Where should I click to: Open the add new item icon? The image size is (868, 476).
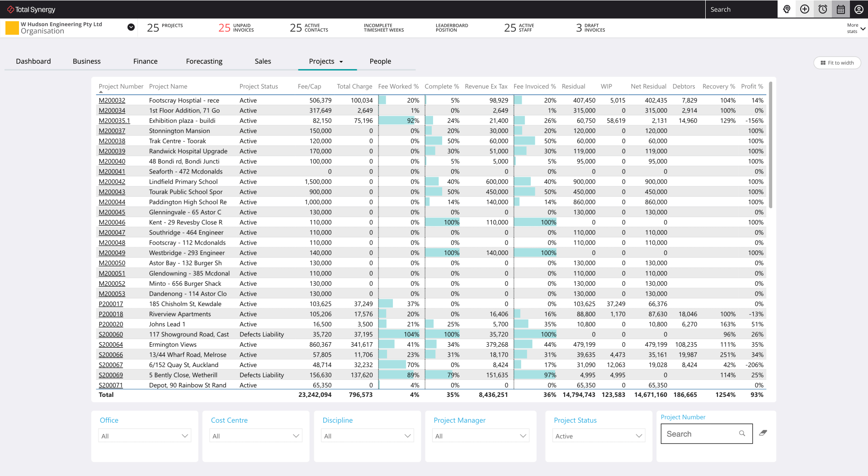point(804,9)
